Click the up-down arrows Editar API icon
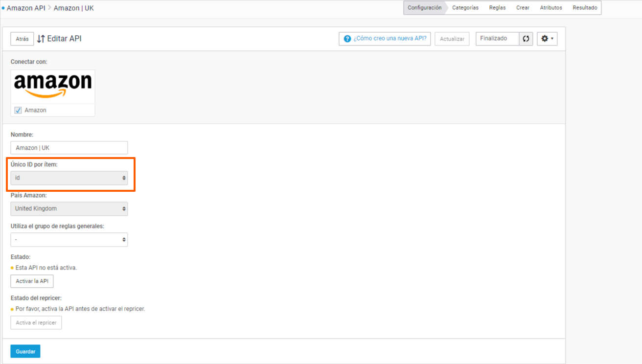 point(41,39)
